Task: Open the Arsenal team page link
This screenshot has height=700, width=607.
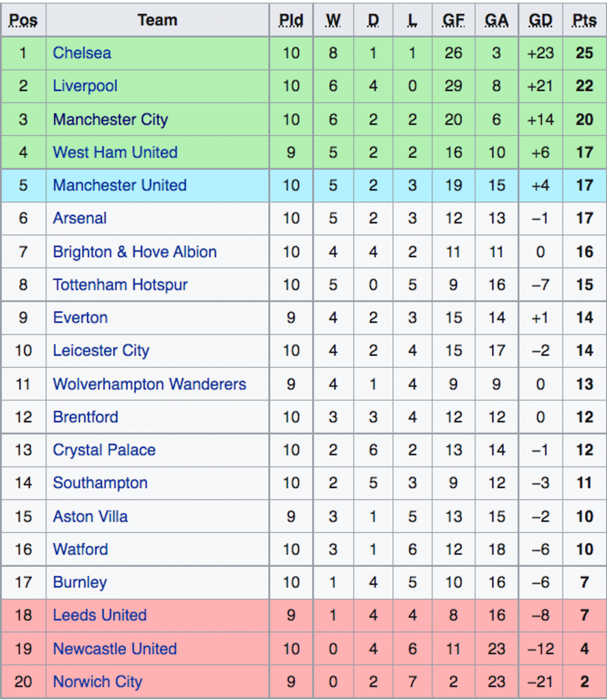Action: (x=80, y=219)
